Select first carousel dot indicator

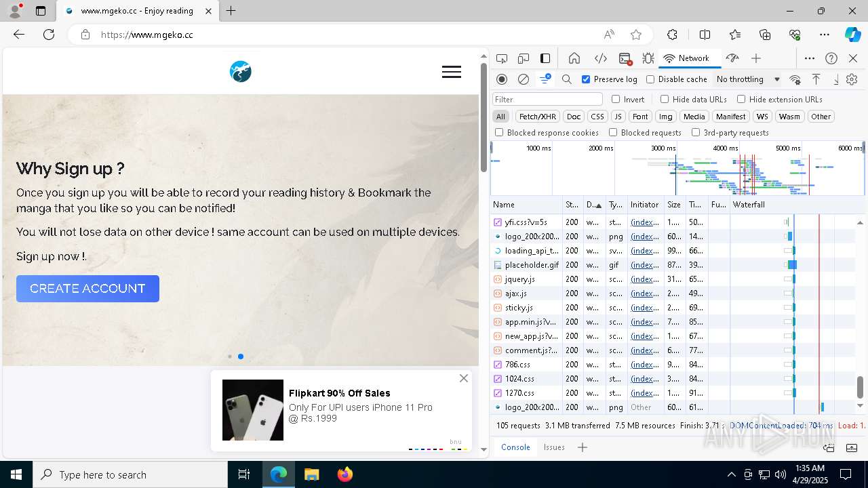[230, 357]
